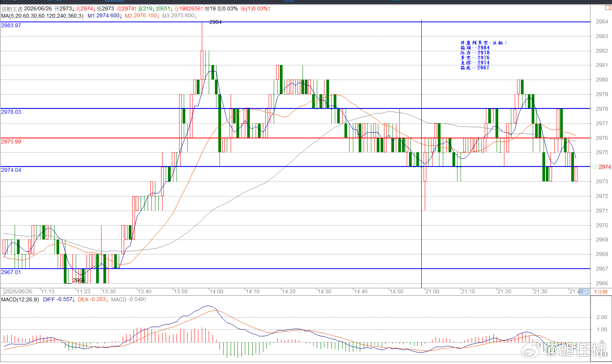Click the 2982 price axis label
This screenshot has width=612, height=364.
coord(602,51)
